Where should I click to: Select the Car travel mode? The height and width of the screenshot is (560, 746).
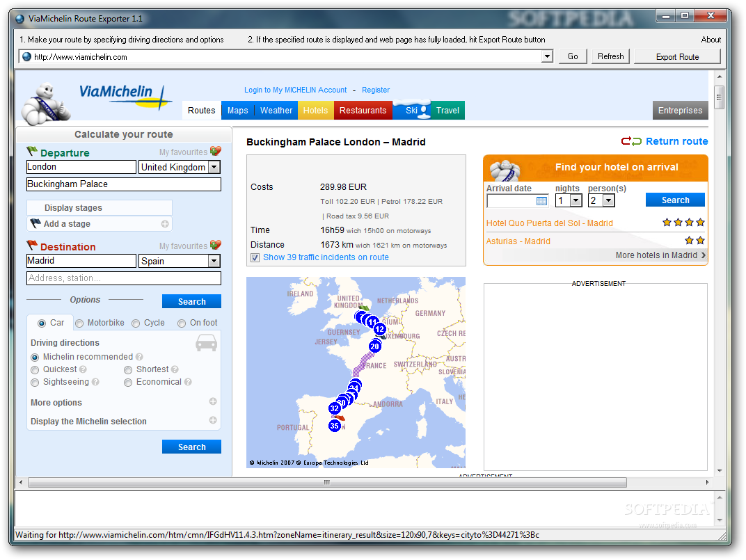[x=42, y=323]
